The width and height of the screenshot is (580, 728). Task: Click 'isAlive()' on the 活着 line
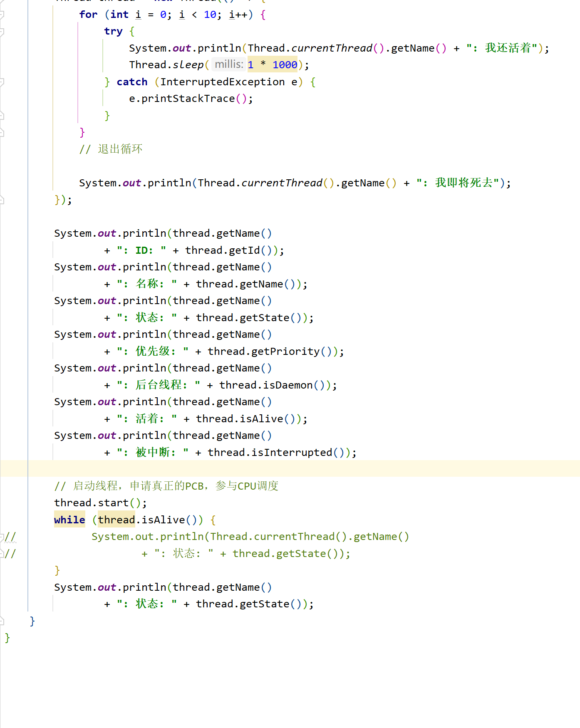(268, 419)
